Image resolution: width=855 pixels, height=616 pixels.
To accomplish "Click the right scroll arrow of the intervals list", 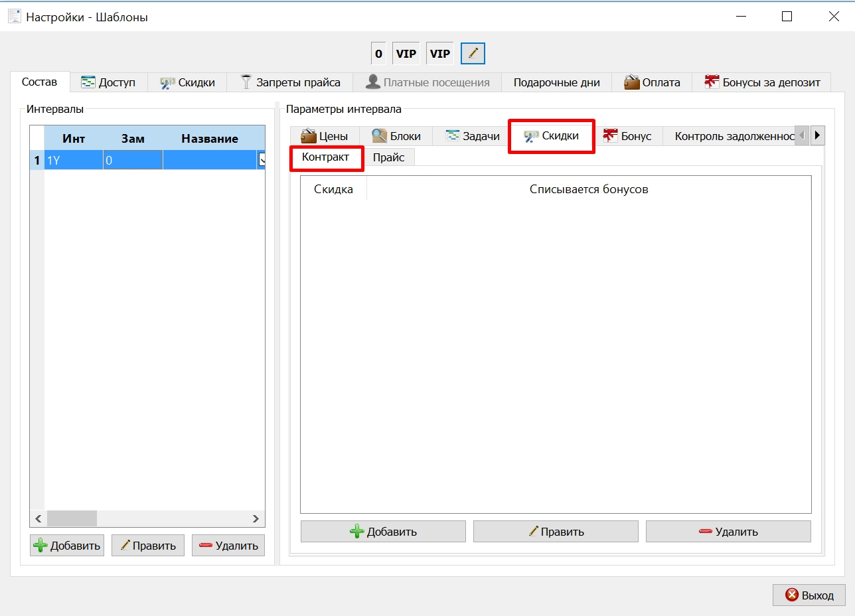I will pos(256,518).
